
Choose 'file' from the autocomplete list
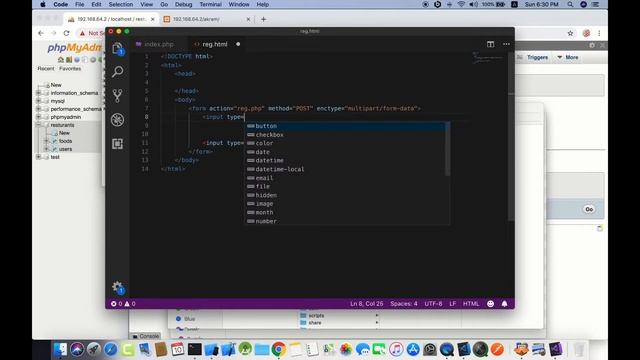pos(347,187)
